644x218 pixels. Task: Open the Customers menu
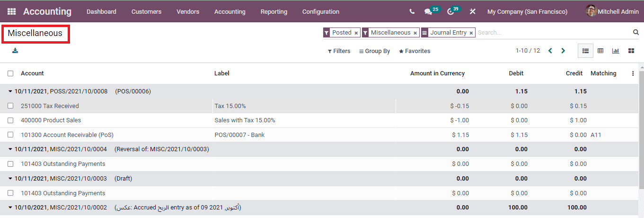[x=146, y=11]
